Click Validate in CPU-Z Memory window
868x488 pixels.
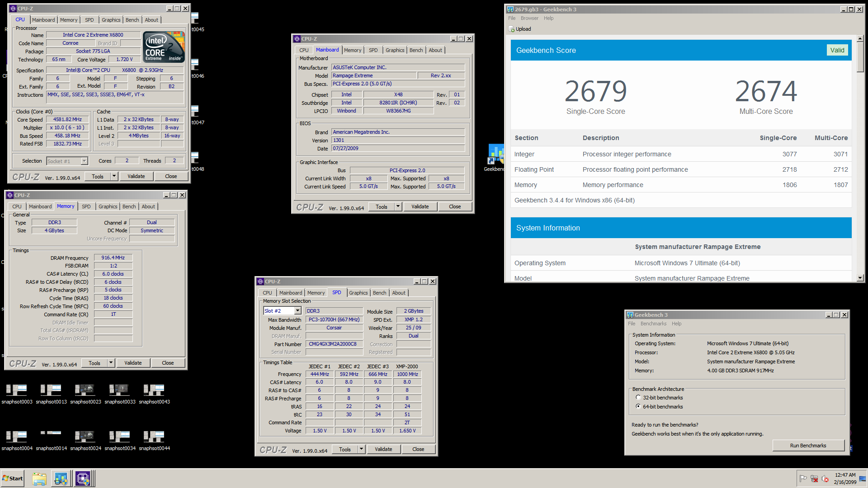[x=133, y=363]
